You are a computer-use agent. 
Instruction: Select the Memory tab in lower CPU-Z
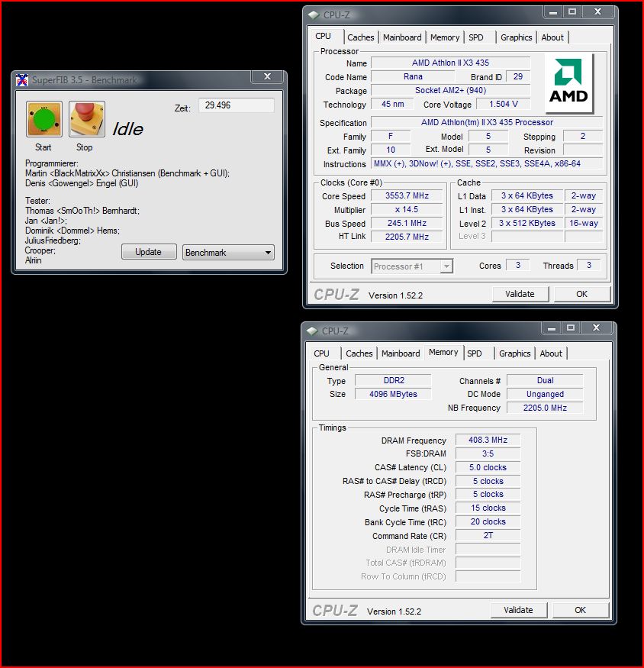[443, 353]
